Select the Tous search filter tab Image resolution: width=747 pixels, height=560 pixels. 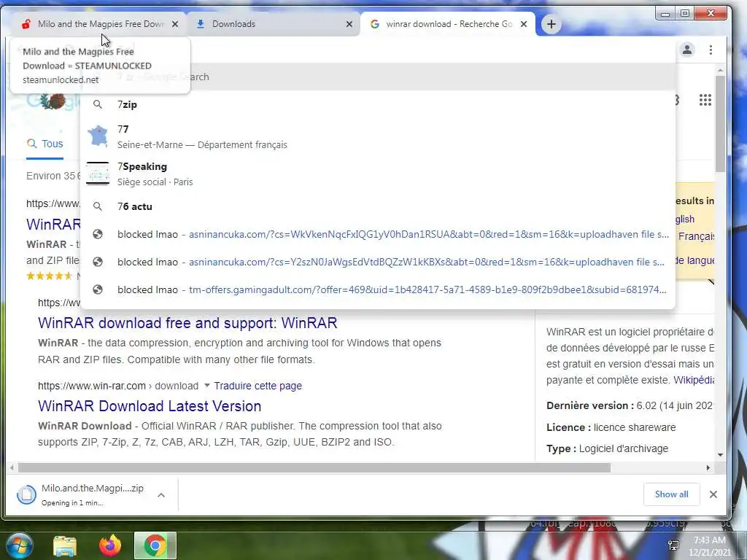click(x=45, y=144)
